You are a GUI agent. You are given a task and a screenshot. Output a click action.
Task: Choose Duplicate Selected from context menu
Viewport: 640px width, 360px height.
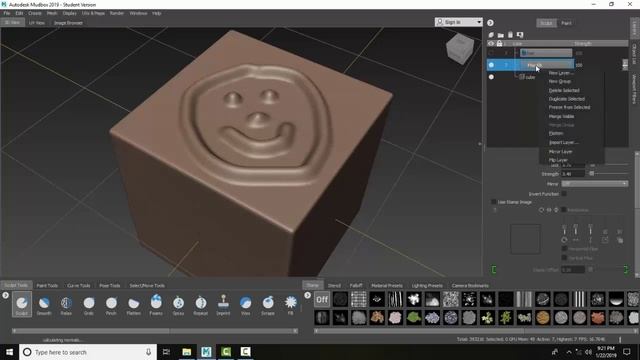point(567,99)
